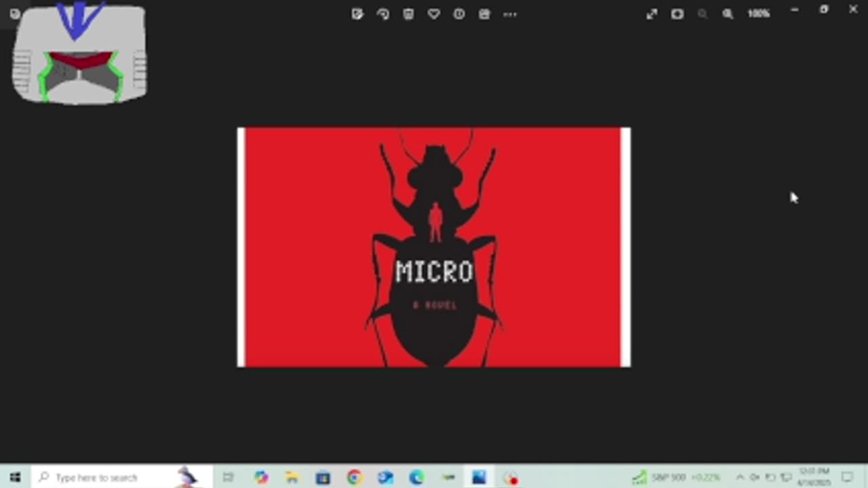Rotate the Micro cover image
Viewport: 868px width, 488px height.
point(383,14)
